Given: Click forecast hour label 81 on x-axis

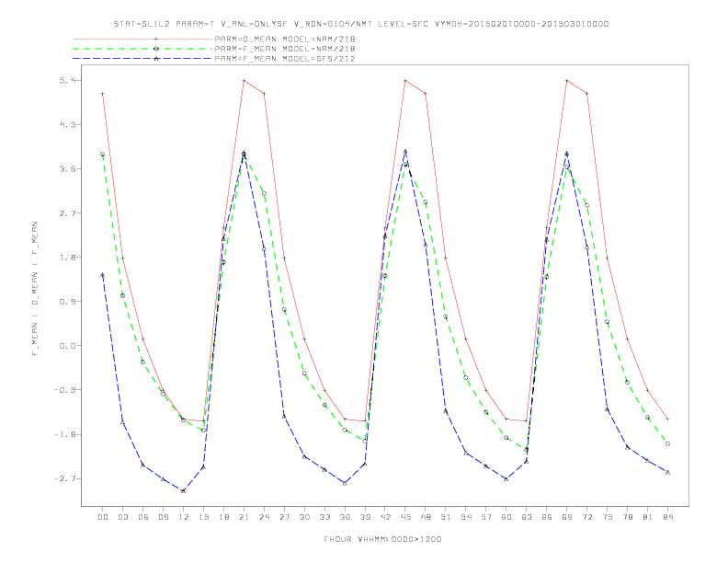Looking at the screenshot, I should [648, 517].
